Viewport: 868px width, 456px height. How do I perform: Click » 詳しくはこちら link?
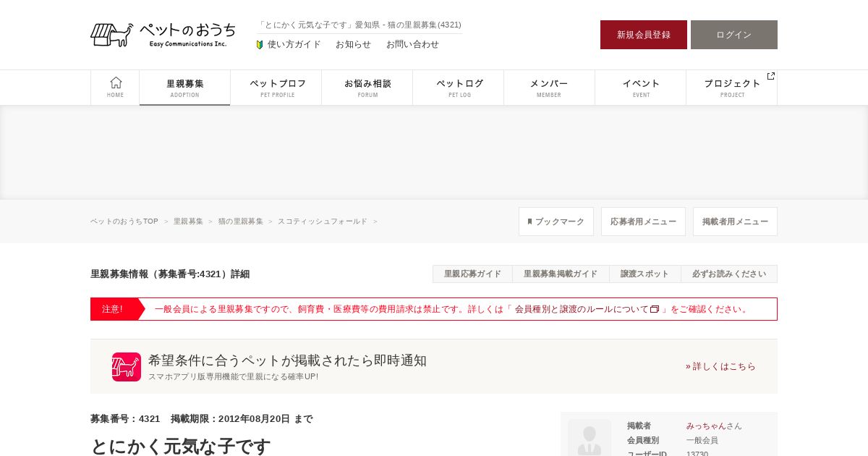click(720, 366)
